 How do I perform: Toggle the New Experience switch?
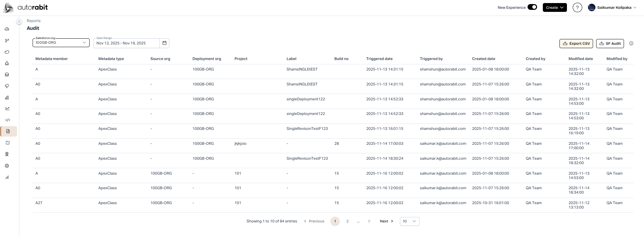tap(532, 7)
